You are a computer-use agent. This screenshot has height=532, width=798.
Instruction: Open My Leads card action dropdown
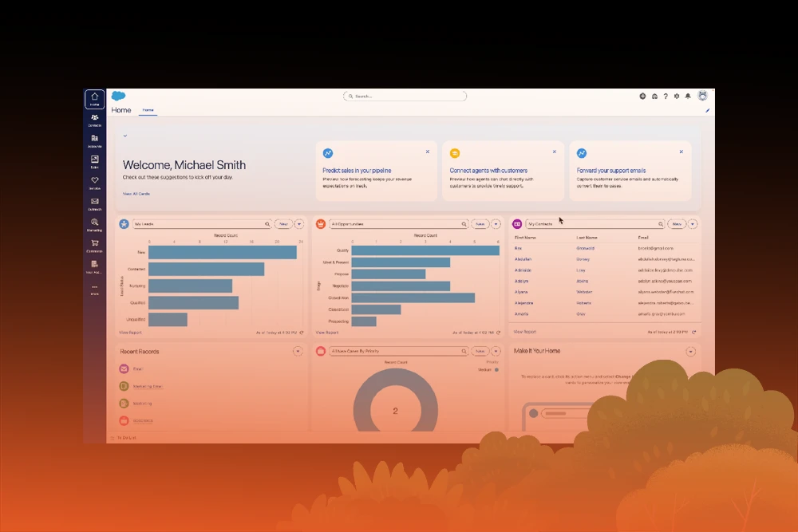tap(299, 224)
